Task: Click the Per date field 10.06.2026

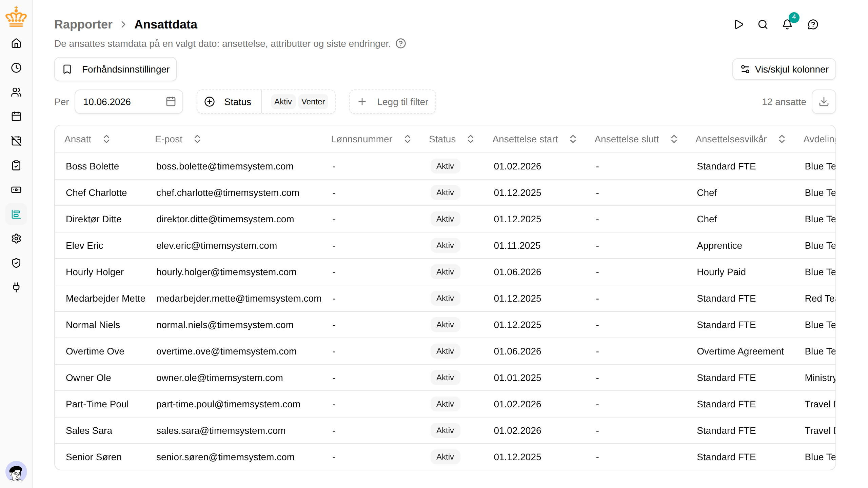Action: [x=129, y=102]
